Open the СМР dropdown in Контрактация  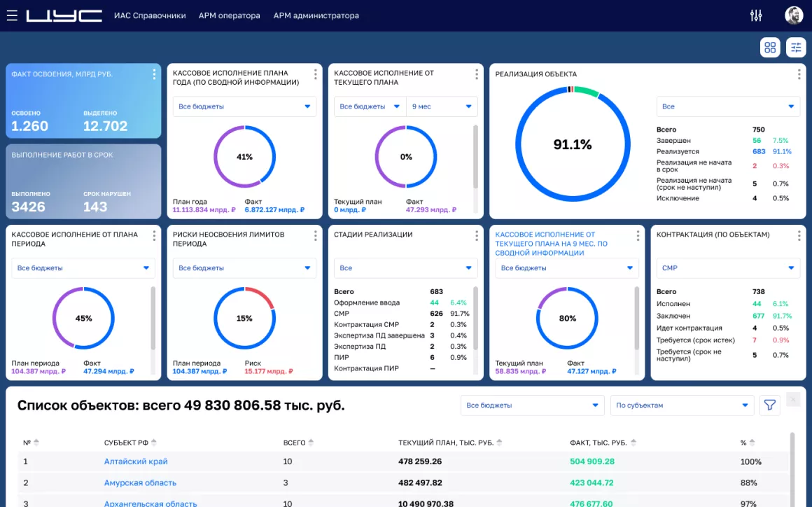tap(727, 268)
